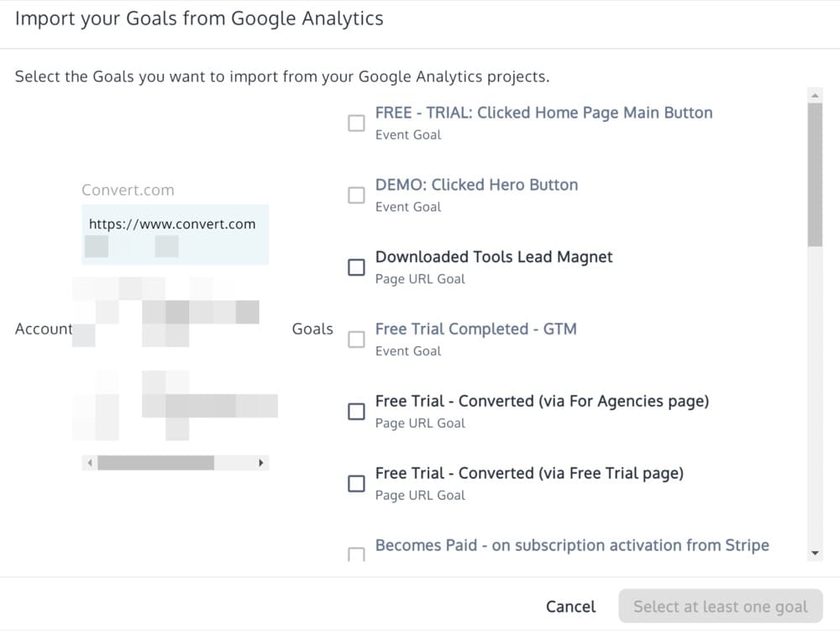Check the FREE - TRIAL Home Page goal checkbox
Screen dimensions: 840x631
pyautogui.click(x=357, y=124)
